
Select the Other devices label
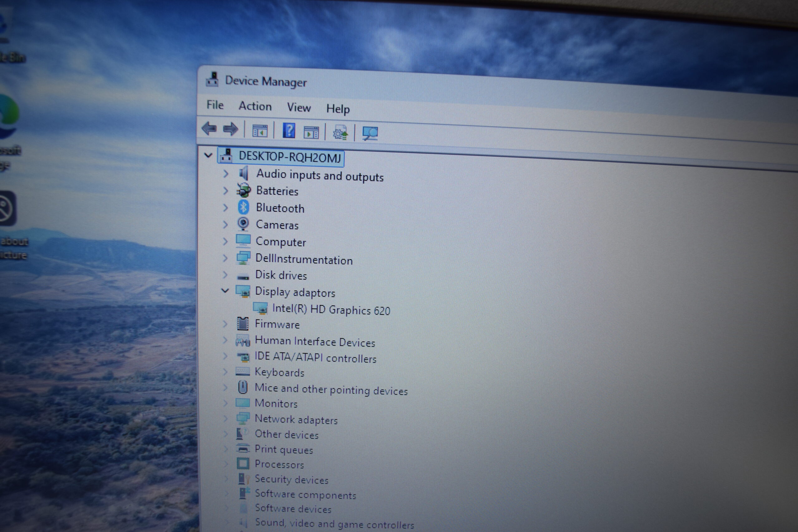(x=287, y=435)
